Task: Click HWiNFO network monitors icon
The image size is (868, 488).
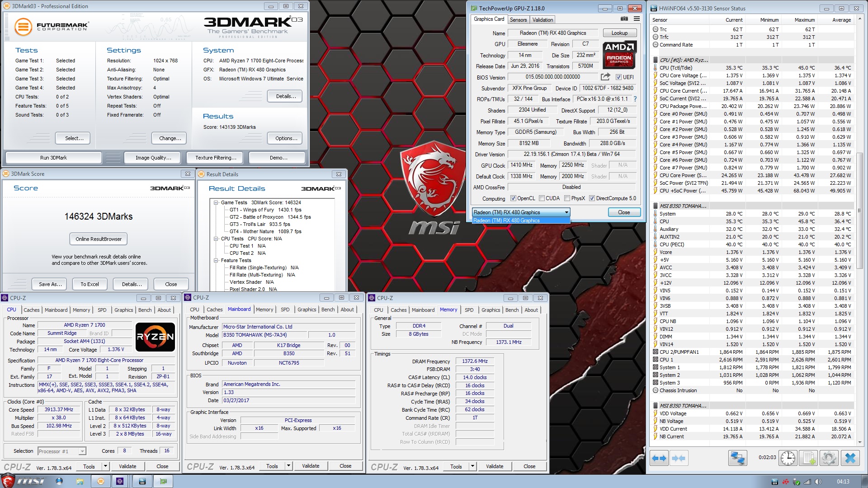Action: pos(738,458)
